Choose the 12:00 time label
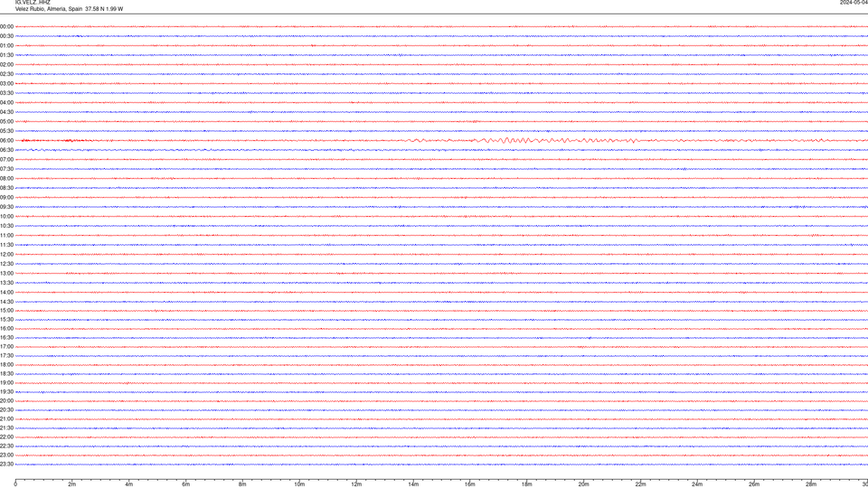The width and height of the screenshot is (868, 488). click(6, 255)
